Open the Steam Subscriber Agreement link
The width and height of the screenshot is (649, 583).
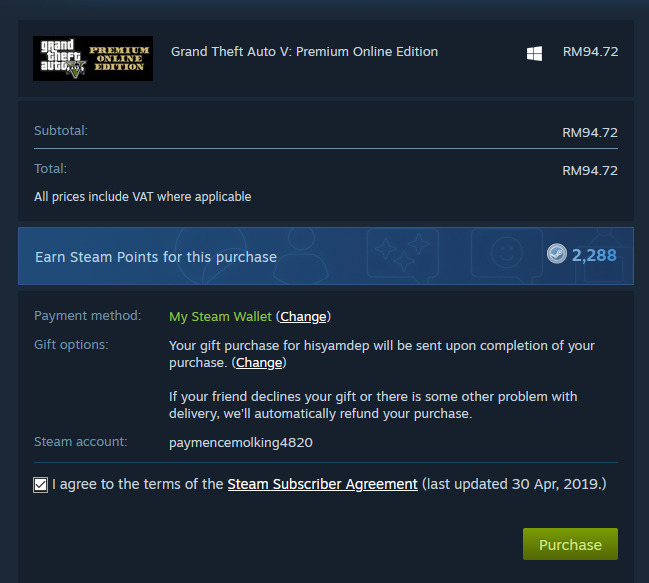[x=322, y=484]
